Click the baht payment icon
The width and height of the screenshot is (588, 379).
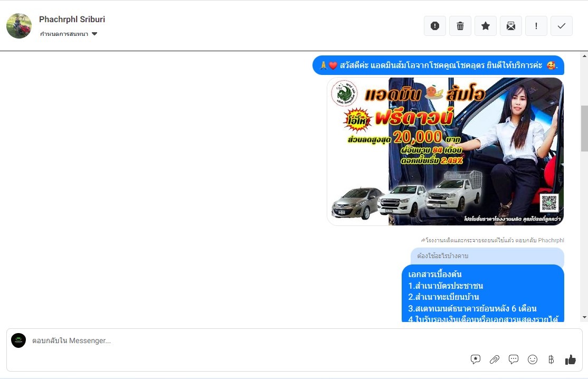tap(551, 359)
